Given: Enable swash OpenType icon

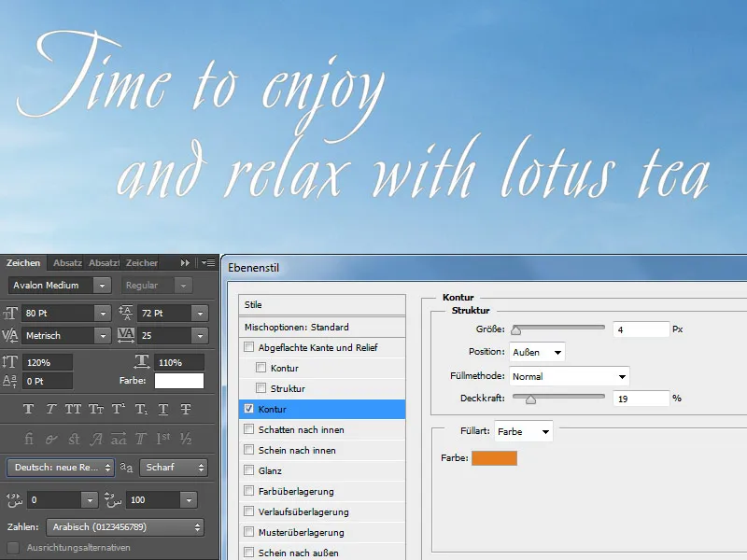Looking at the screenshot, I should [96, 439].
